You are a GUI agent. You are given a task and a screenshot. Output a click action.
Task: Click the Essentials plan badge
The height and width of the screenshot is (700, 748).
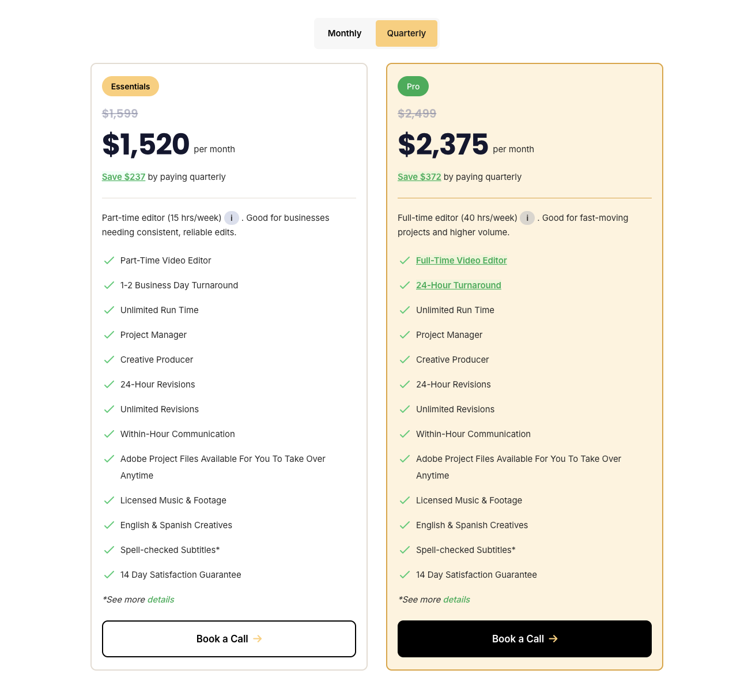(130, 86)
